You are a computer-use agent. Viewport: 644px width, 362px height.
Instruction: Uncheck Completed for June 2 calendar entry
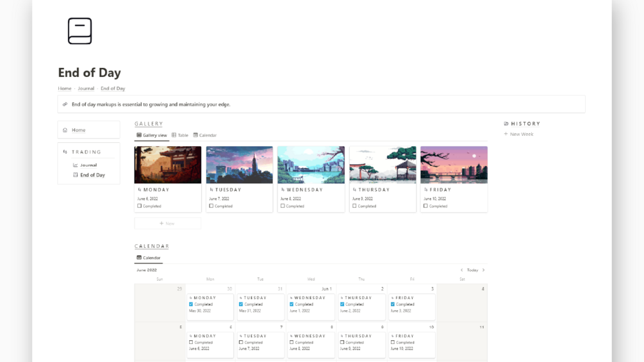click(x=342, y=304)
